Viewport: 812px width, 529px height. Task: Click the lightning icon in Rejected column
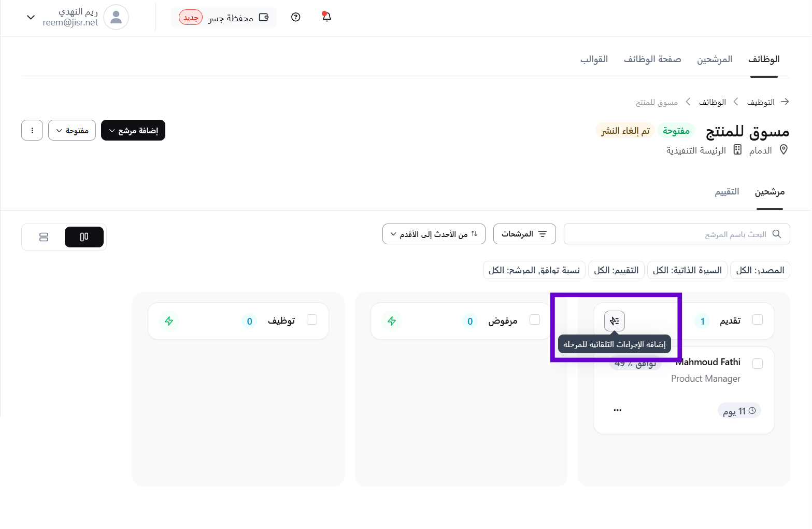[x=392, y=321]
